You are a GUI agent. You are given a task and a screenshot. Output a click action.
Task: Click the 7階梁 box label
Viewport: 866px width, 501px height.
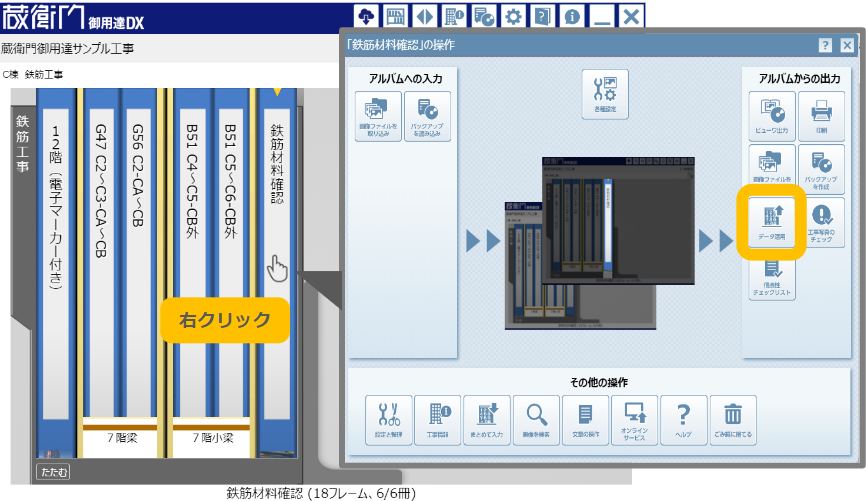[122, 438]
